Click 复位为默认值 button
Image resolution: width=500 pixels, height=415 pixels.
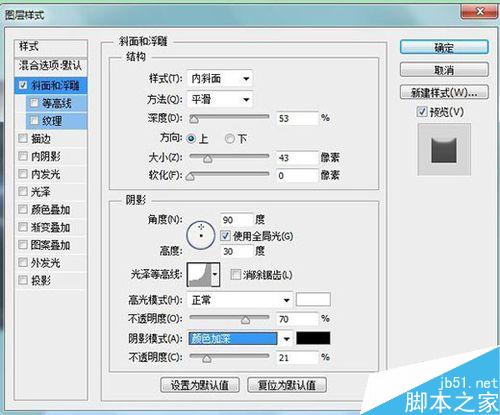[287, 385]
